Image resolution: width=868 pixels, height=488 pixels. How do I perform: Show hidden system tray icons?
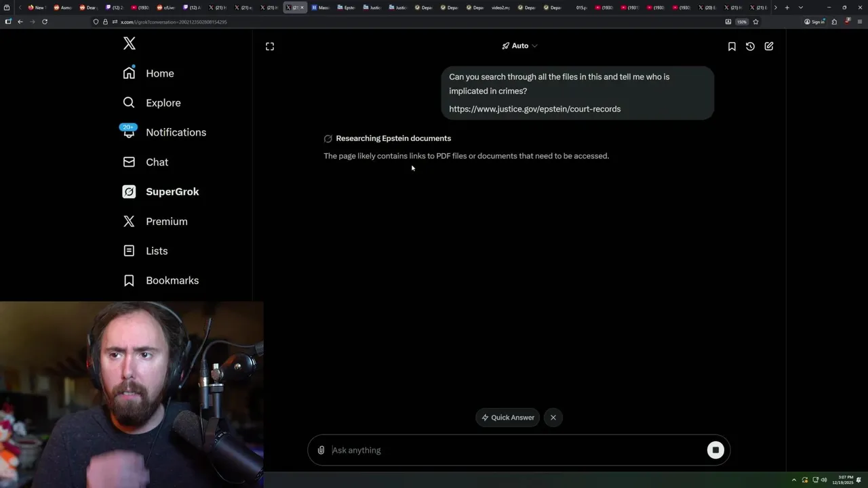(x=794, y=480)
